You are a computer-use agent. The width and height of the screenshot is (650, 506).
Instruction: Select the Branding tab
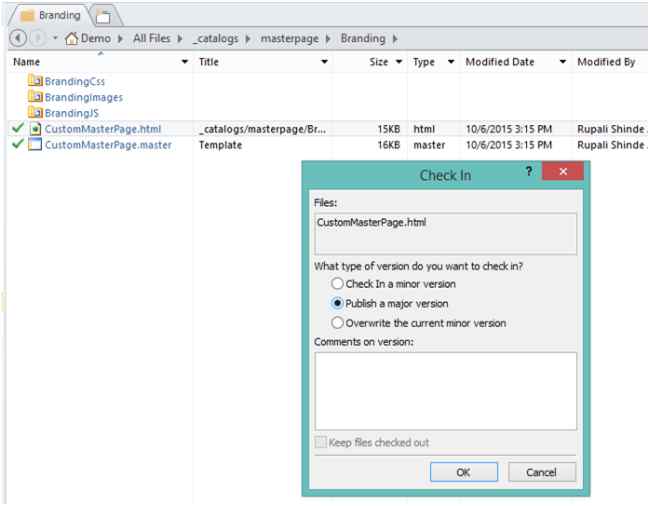tap(50, 16)
